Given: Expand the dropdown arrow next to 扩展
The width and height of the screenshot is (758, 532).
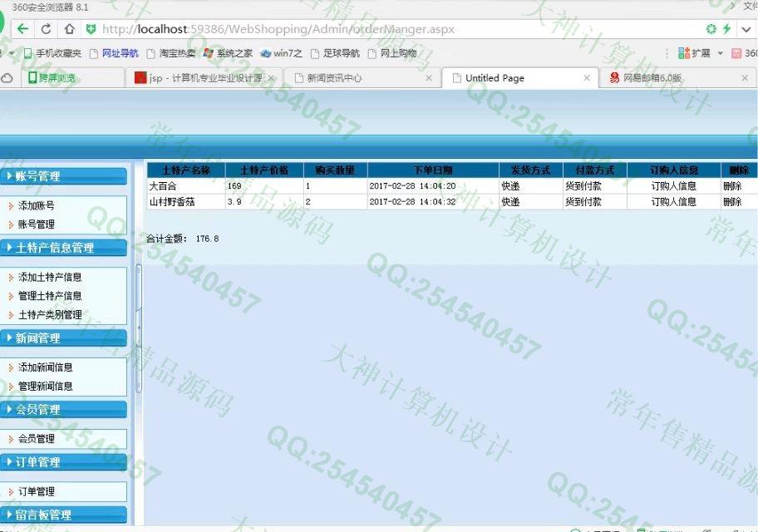Looking at the screenshot, I should click(720, 53).
